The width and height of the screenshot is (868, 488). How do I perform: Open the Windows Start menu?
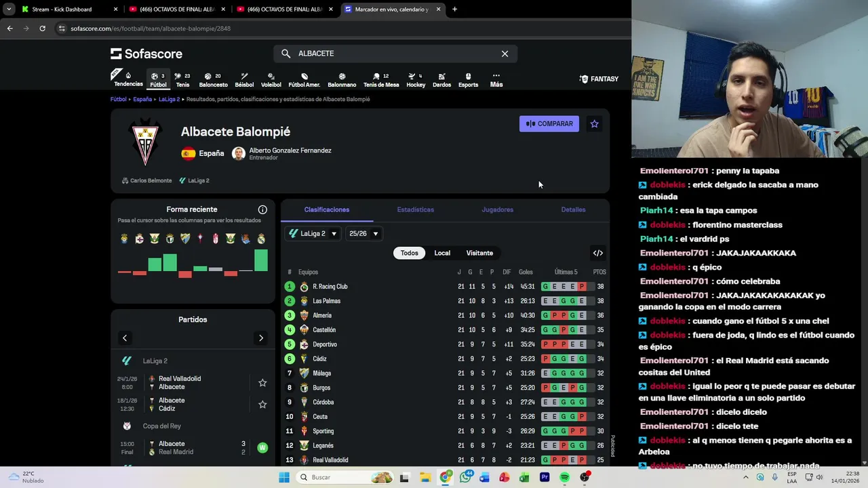[x=284, y=478]
